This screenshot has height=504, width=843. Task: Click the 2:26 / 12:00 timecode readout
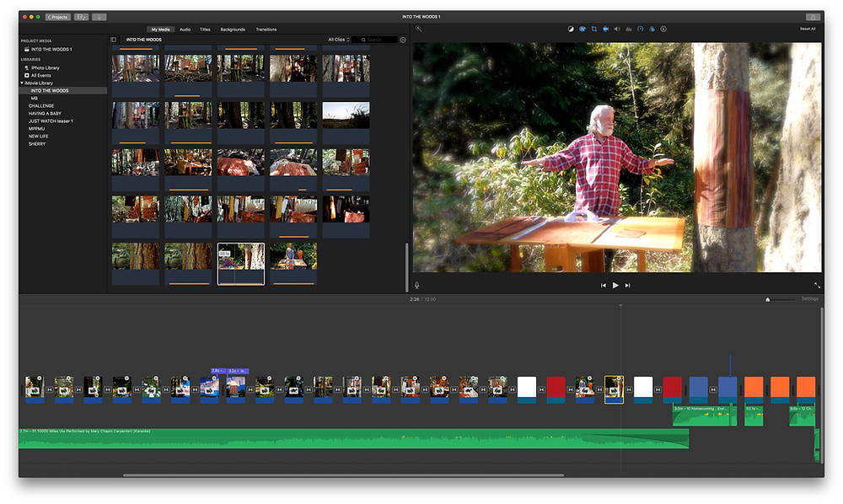tap(422, 299)
